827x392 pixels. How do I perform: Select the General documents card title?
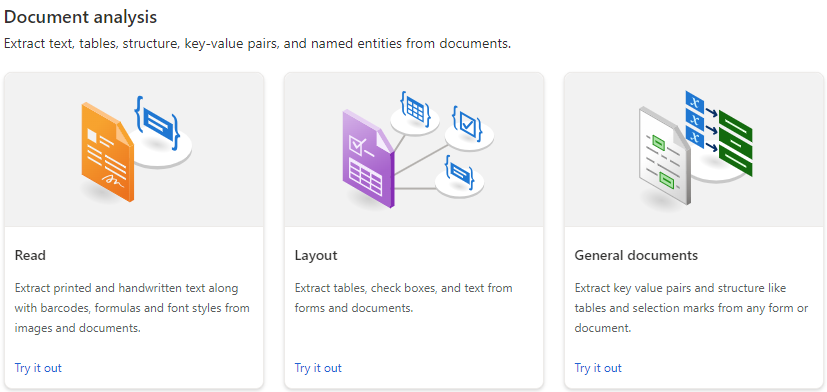coord(636,256)
